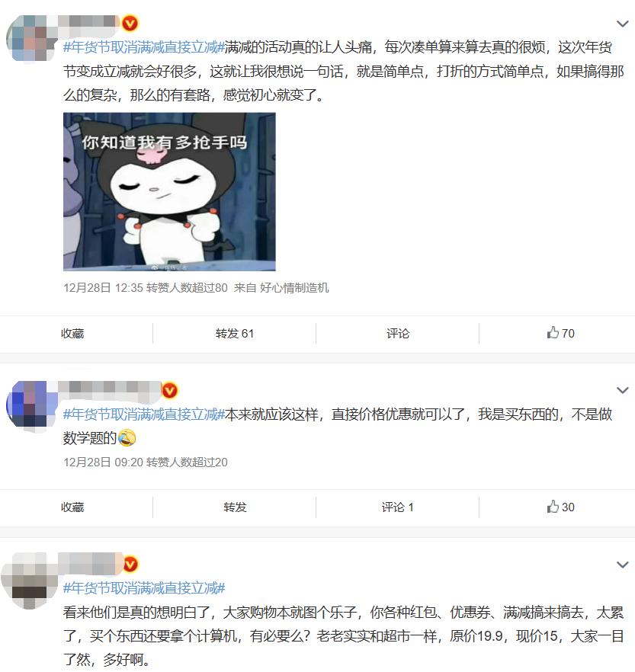
Task: Click the verified badge on second post
Action: pos(170,390)
